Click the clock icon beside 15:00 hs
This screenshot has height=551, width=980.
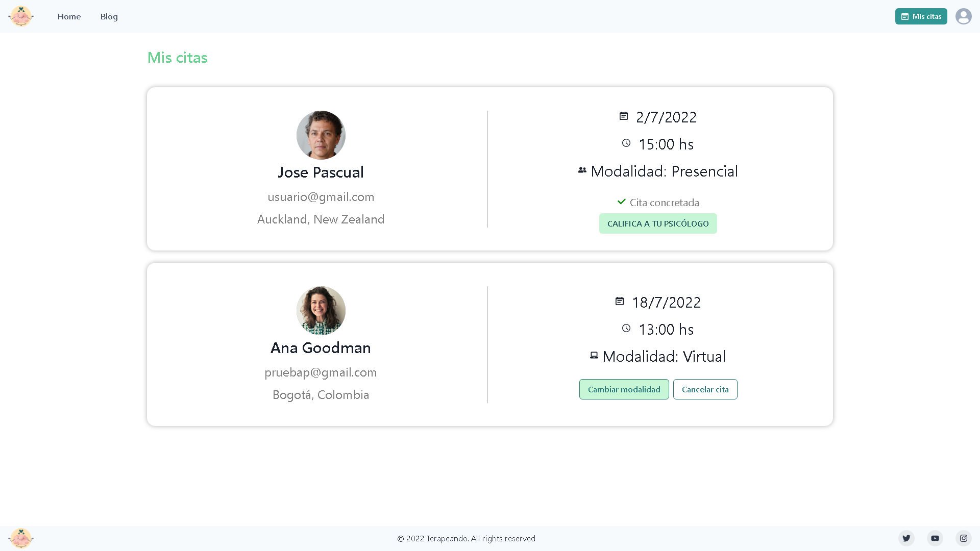(x=626, y=143)
